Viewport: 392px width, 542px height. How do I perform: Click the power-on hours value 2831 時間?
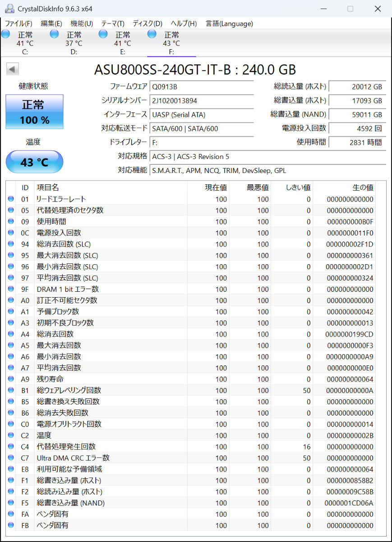tap(357, 142)
